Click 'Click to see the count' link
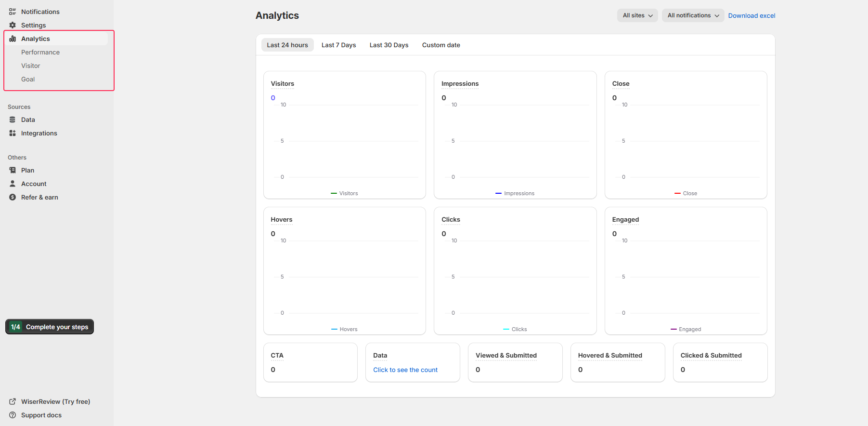 [405, 370]
